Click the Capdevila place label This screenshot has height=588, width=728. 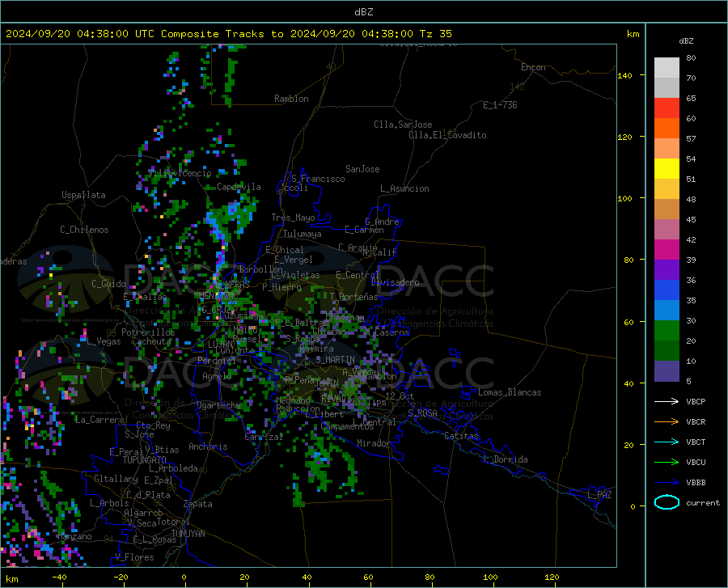click(x=239, y=187)
